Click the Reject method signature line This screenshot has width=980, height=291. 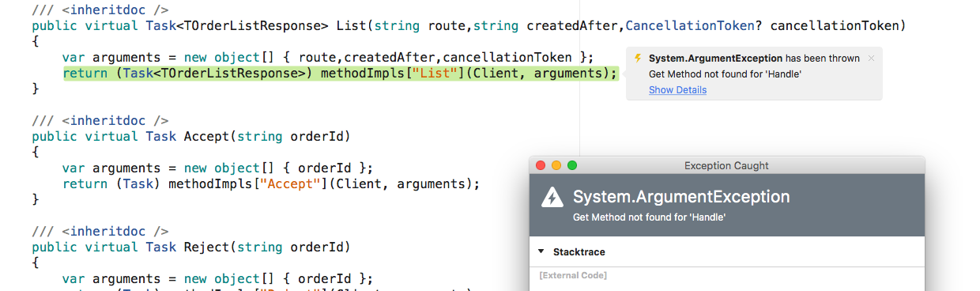point(191,248)
